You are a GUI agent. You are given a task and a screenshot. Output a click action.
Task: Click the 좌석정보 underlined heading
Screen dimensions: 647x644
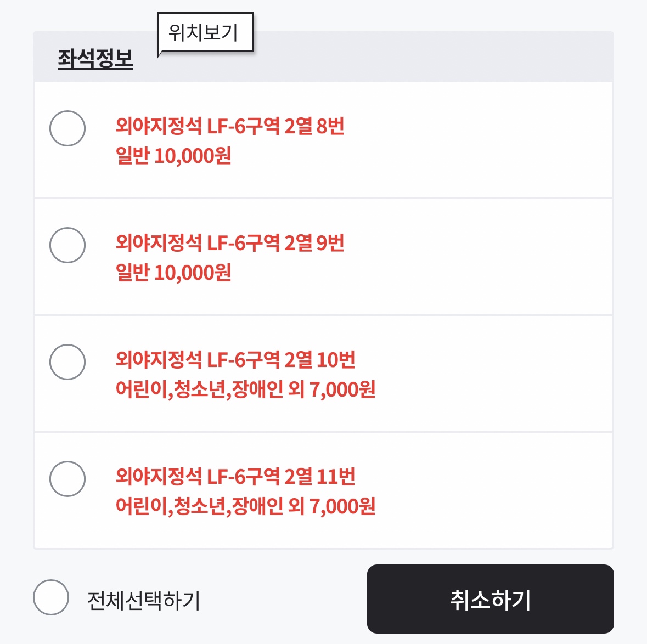pyautogui.click(x=95, y=59)
